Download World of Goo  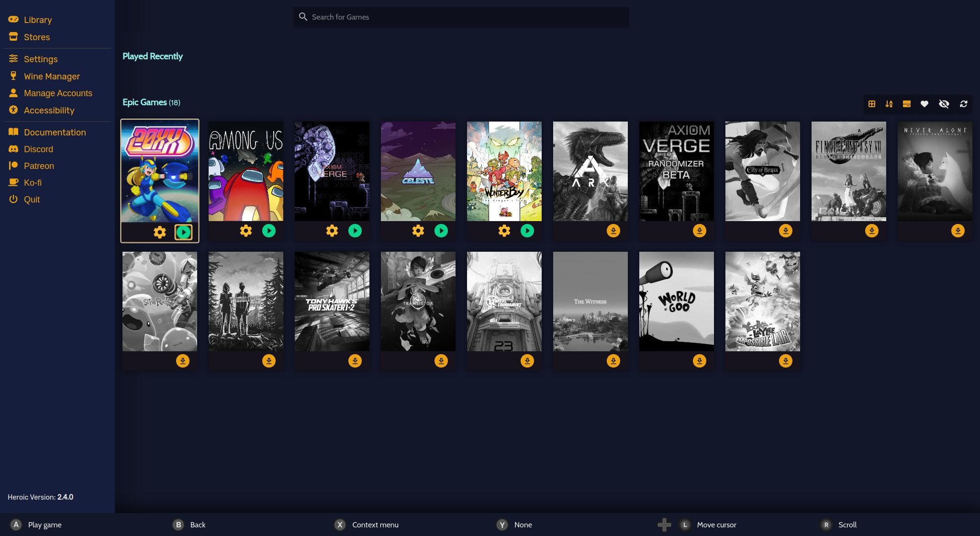(x=700, y=361)
